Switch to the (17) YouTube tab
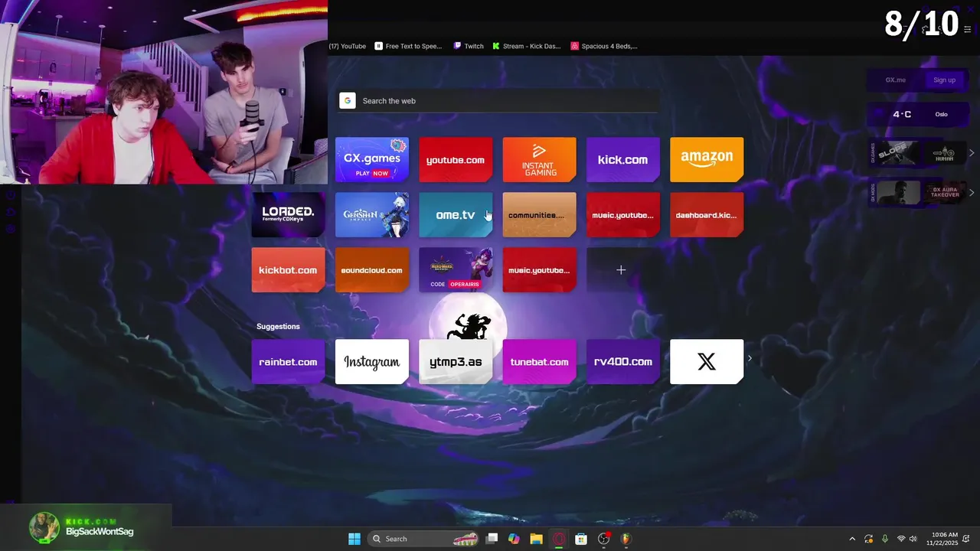This screenshot has height=551, width=980. [x=347, y=46]
